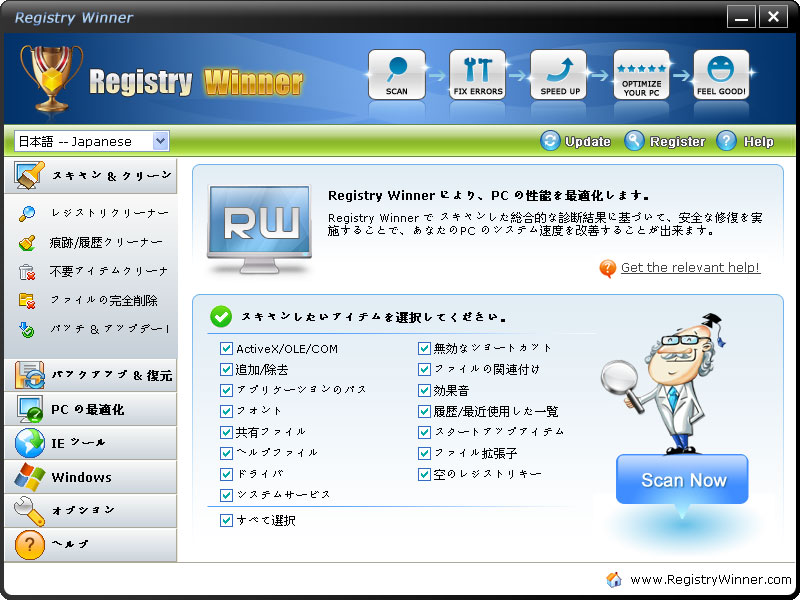Expand the オプション sidebar section

(91, 511)
